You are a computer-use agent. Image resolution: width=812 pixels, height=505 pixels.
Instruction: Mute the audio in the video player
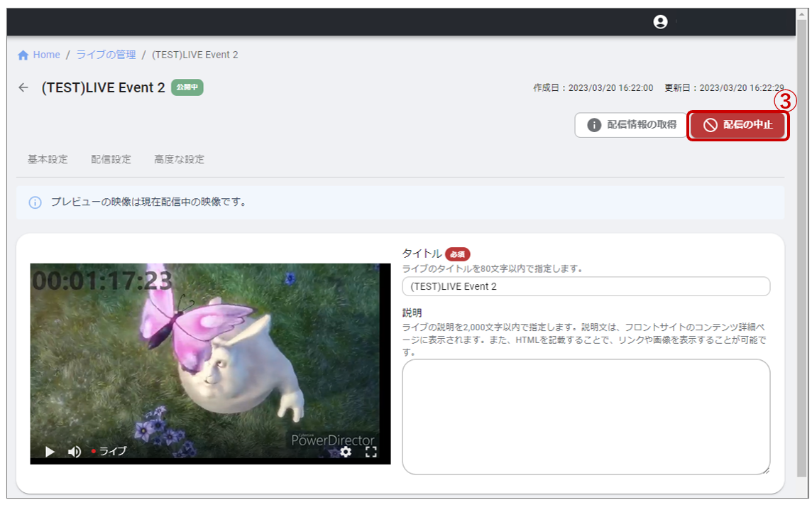click(73, 452)
